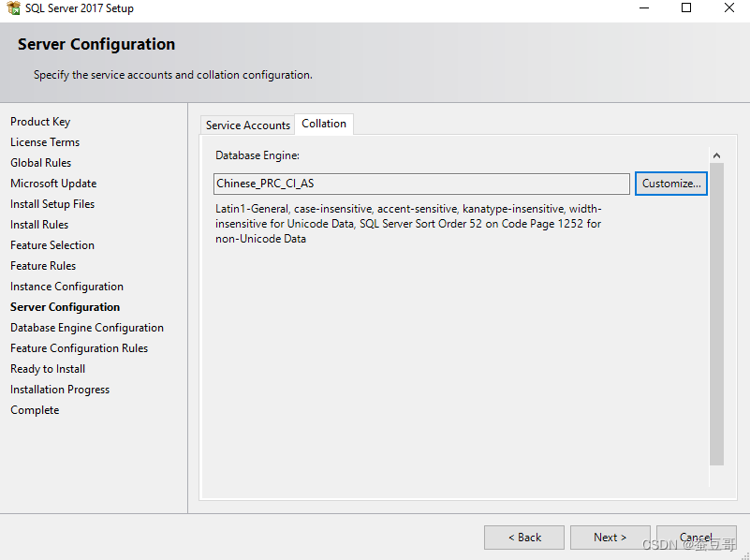
Task: Return with the Back button
Action: point(524,538)
